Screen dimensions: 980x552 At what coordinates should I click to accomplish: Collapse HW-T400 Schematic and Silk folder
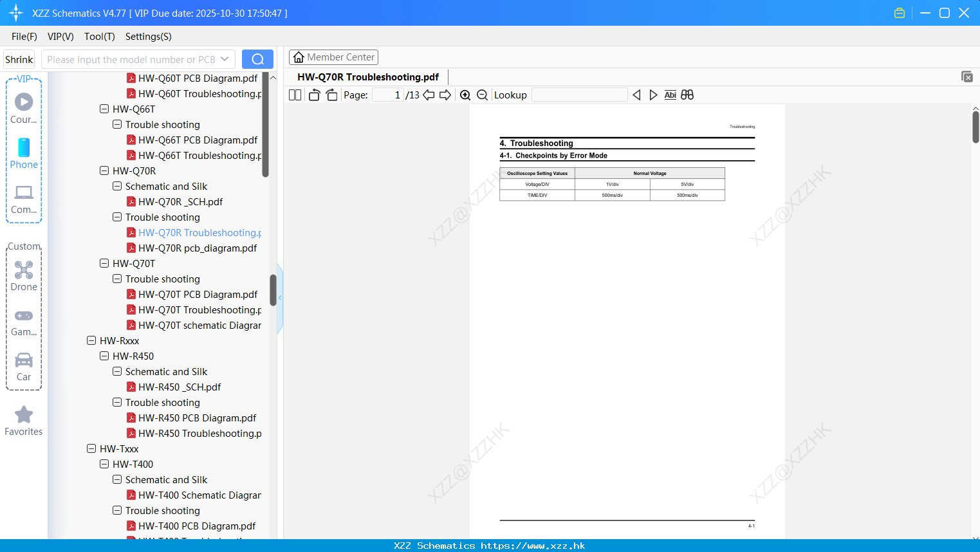[x=117, y=479]
